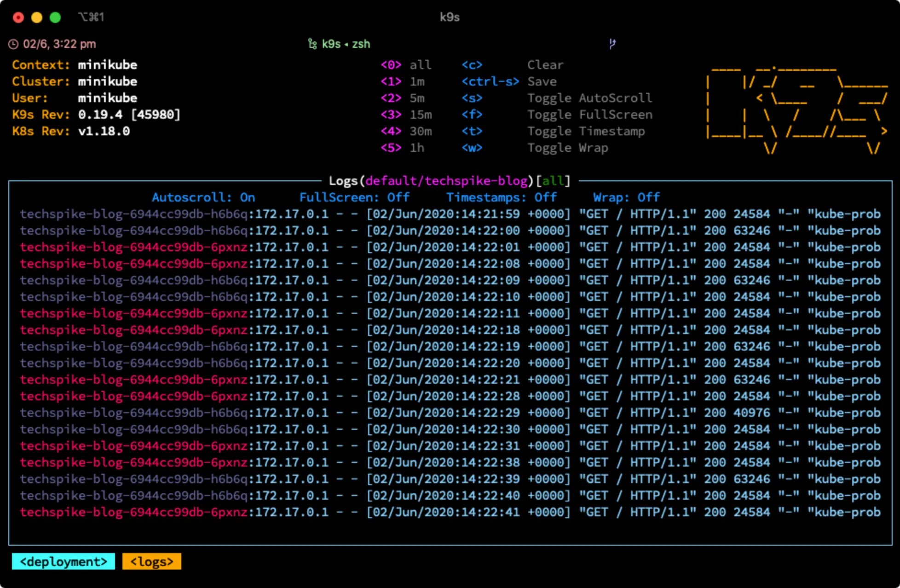Click the clock icon beside 02/6, 3:22 pm

[13, 44]
